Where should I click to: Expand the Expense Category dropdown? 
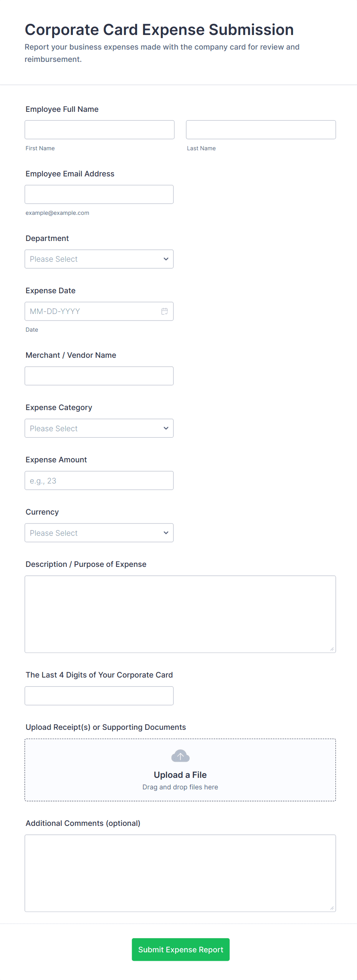click(99, 428)
